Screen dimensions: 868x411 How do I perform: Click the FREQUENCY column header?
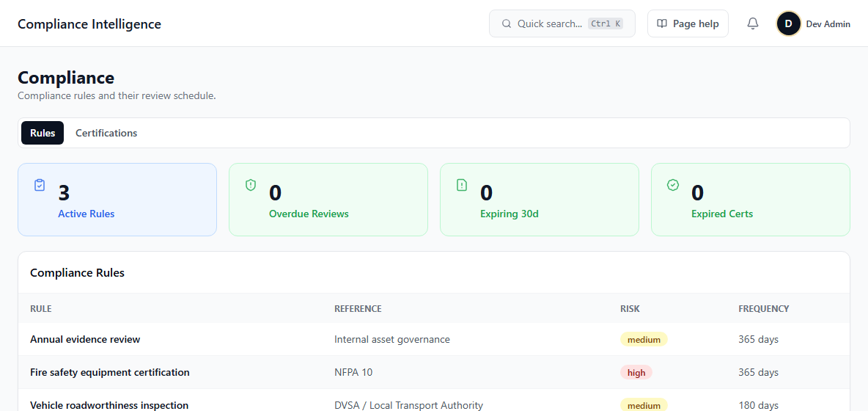764,308
